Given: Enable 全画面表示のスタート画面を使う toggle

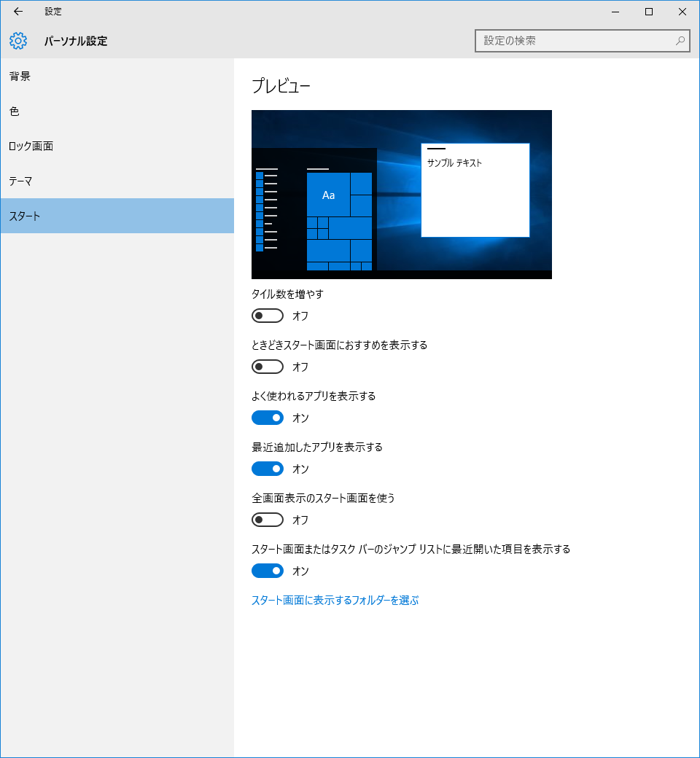Looking at the screenshot, I should (267, 520).
